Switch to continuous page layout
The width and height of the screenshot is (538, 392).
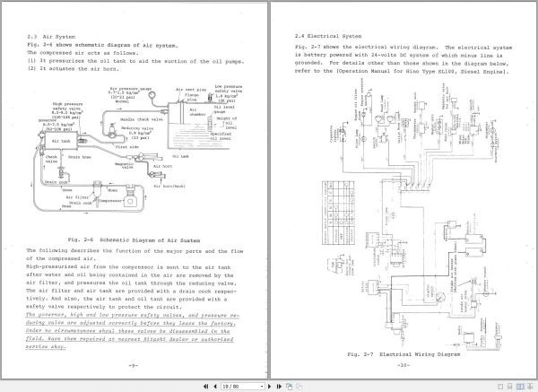coord(510,387)
